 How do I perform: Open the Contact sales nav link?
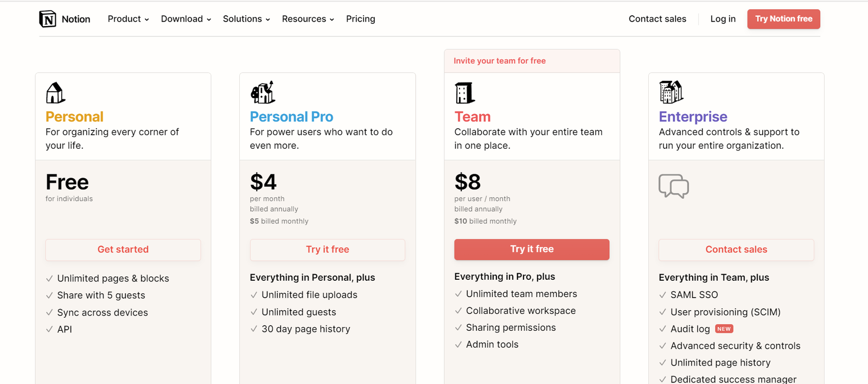coord(658,19)
